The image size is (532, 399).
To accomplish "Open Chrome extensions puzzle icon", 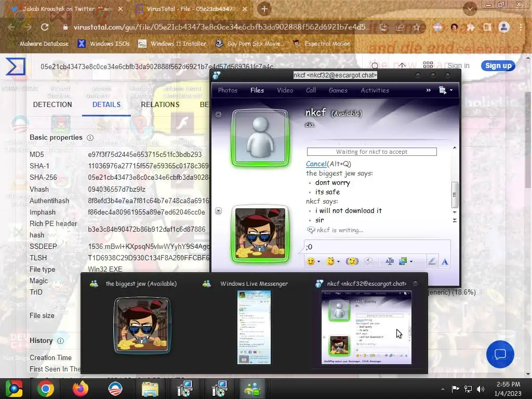I will (x=471, y=27).
